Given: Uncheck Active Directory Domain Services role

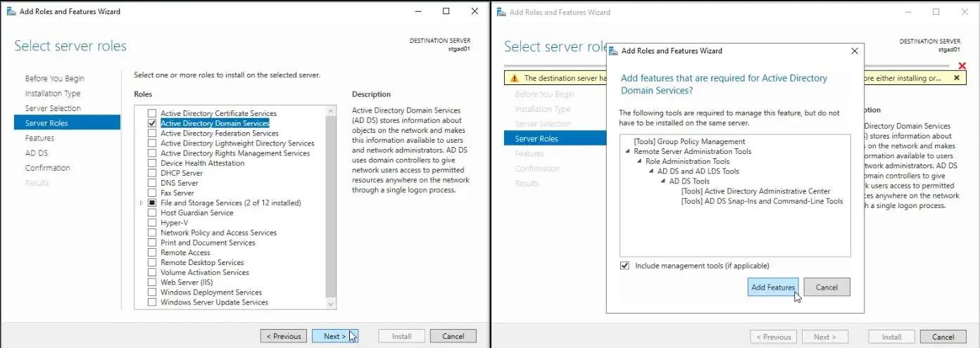Looking at the screenshot, I should (151, 123).
